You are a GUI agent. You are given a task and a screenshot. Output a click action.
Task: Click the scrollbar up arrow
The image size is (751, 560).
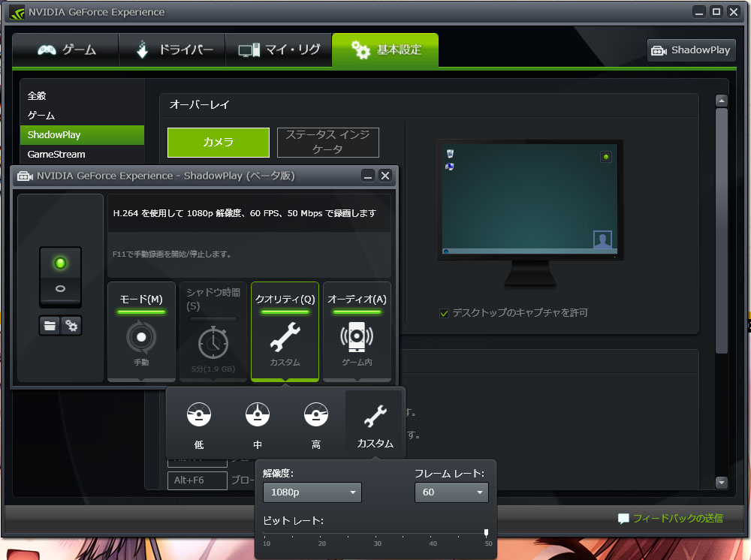tap(721, 101)
